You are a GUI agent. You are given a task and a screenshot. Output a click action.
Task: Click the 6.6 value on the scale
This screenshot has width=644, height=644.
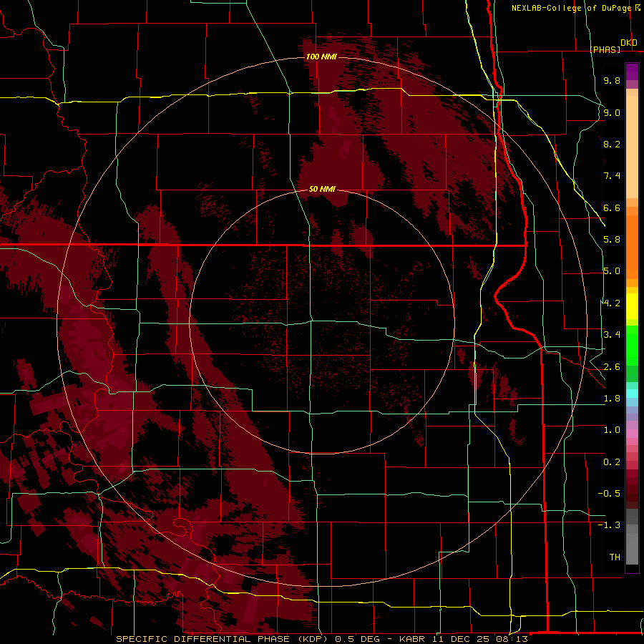click(612, 208)
